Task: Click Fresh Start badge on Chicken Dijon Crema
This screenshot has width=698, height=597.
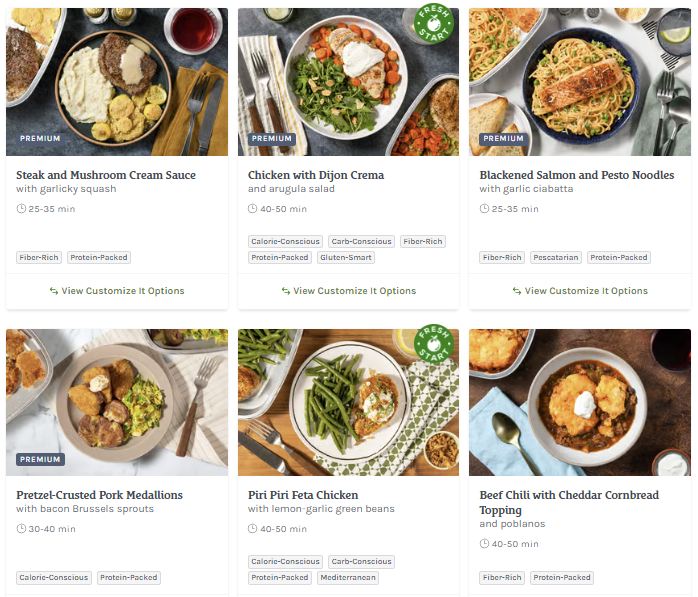Action: click(434, 25)
